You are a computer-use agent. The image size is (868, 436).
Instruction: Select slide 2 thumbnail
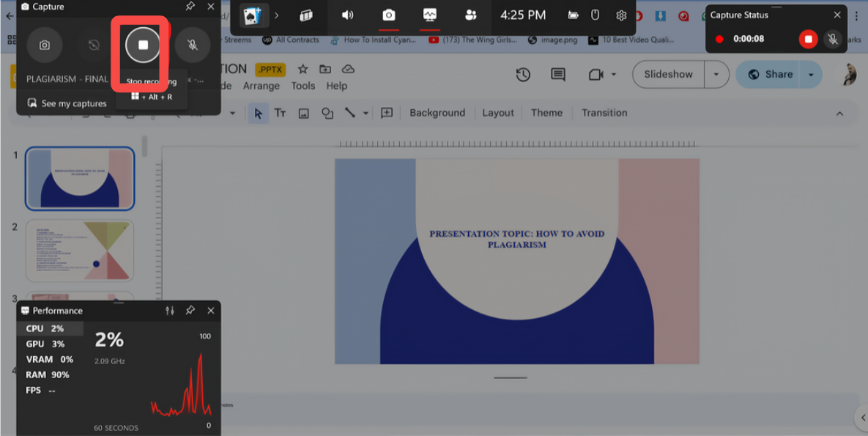click(x=81, y=251)
